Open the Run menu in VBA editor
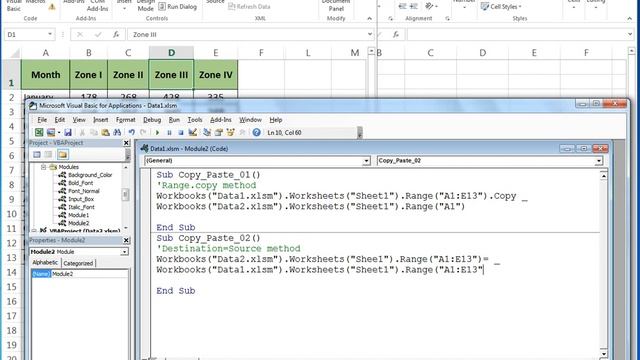This screenshot has height=360, width=640. coord(174,120)
